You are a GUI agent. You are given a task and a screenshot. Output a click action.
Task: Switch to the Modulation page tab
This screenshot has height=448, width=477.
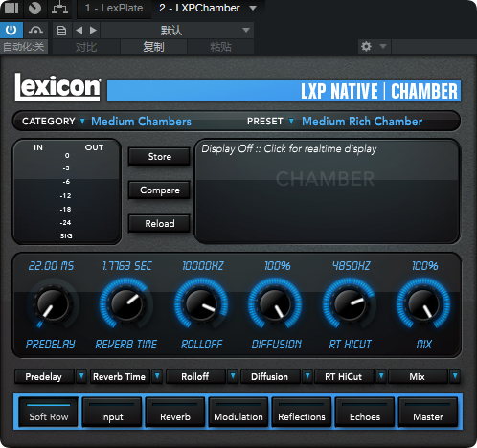click(x=238, y=412)
